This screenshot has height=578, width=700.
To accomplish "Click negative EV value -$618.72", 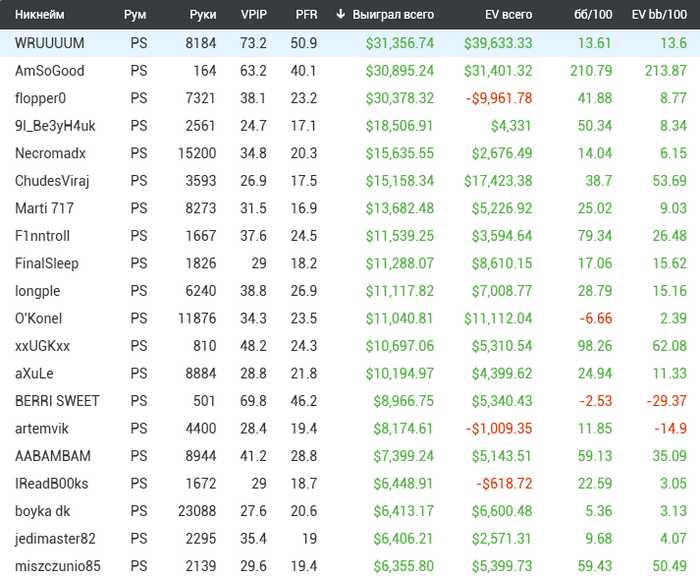I will pyautogui.click(x=504, y=483).
